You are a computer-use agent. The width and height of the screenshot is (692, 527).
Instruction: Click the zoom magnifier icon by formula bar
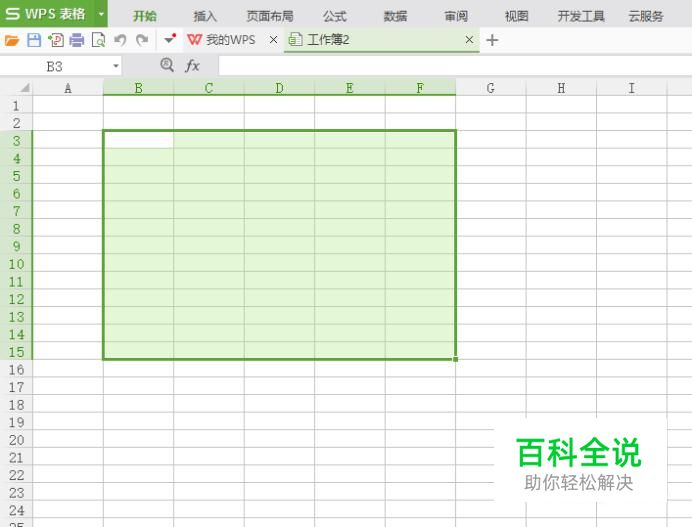(167, 65)
